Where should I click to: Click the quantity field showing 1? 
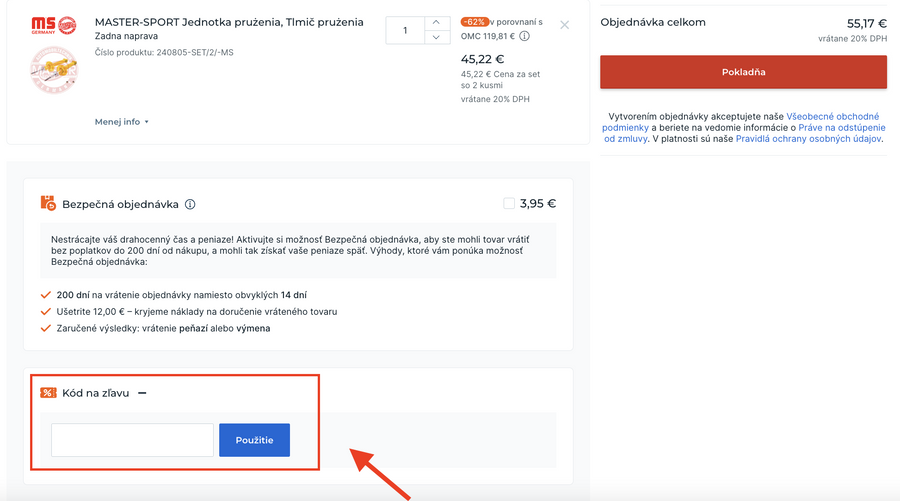(405, 30)
